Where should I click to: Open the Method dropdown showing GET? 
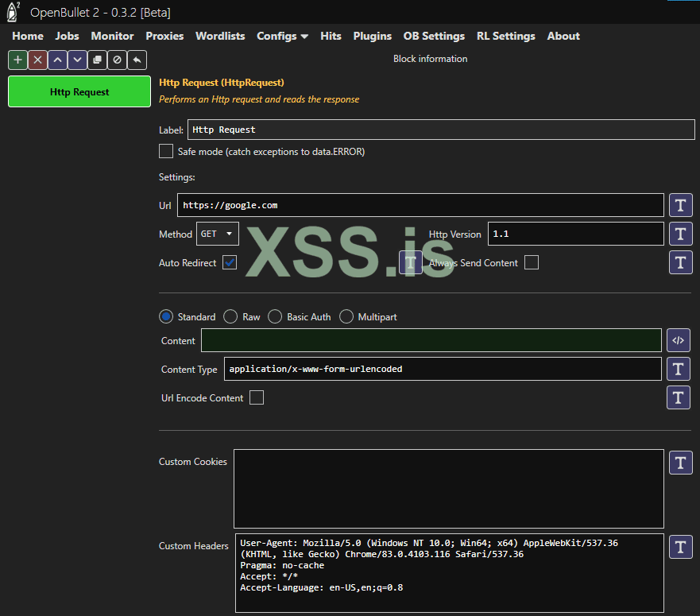[x=218, y=234]
